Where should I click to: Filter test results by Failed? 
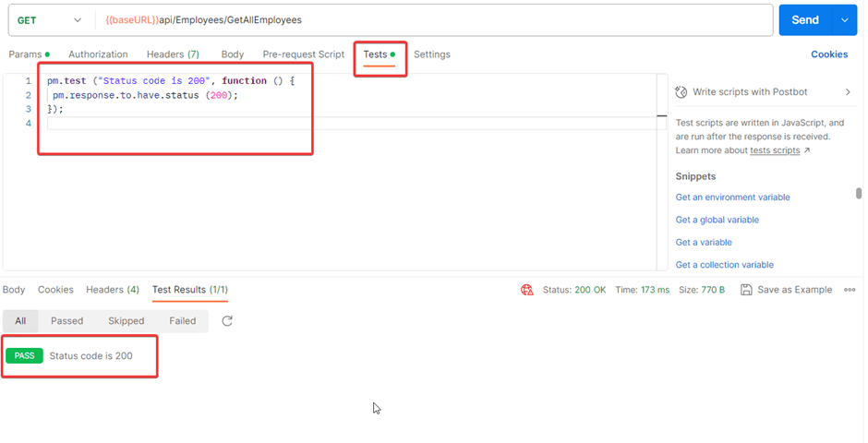pyautogui.click(x=183, y=321)
